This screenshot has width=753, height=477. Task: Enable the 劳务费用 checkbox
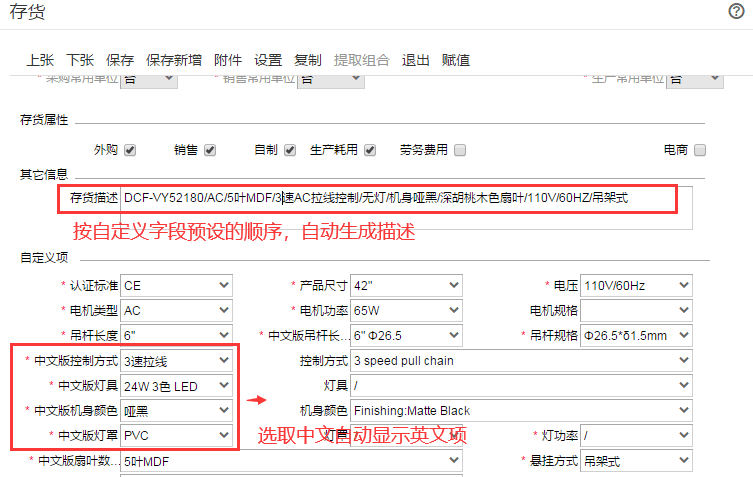tap(460, 150)
